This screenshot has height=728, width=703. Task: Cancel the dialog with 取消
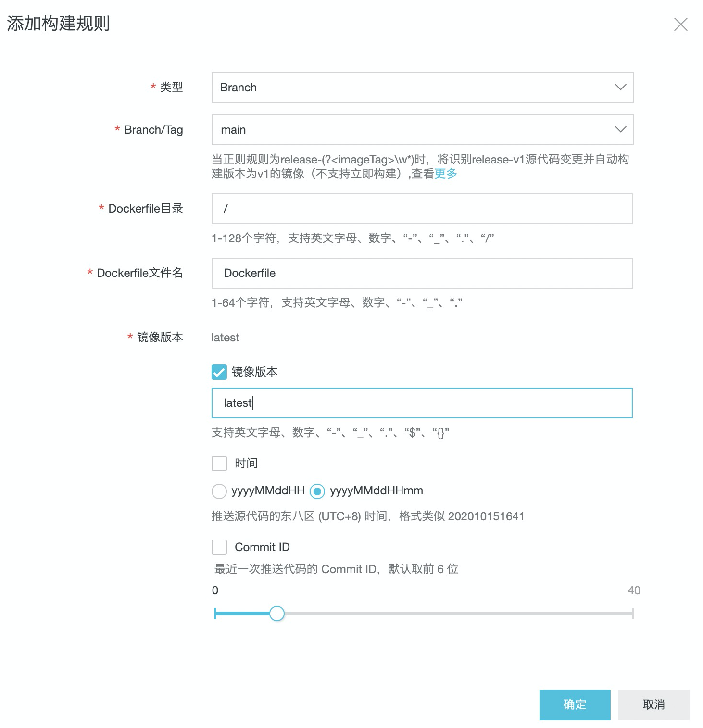tap(654, 705)
